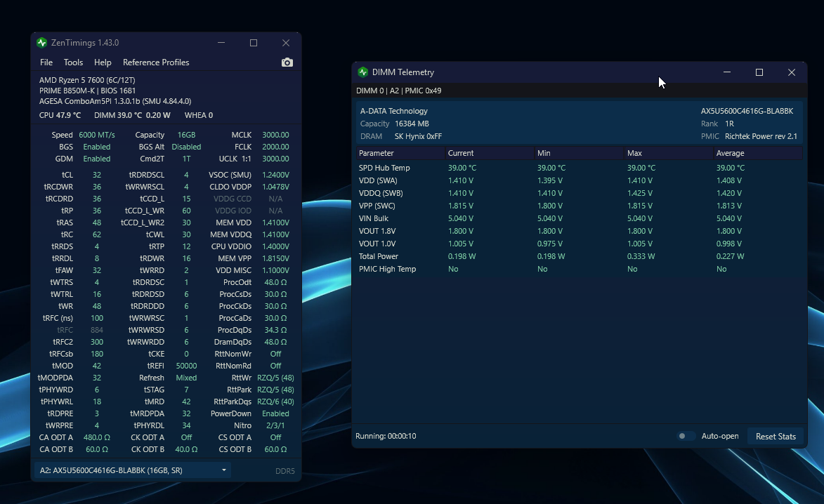The width and height of the screenshot is (824, 504).
Task: Click the ProcDqDs 34.3 Ω value
Action: (x=275, y=330)
